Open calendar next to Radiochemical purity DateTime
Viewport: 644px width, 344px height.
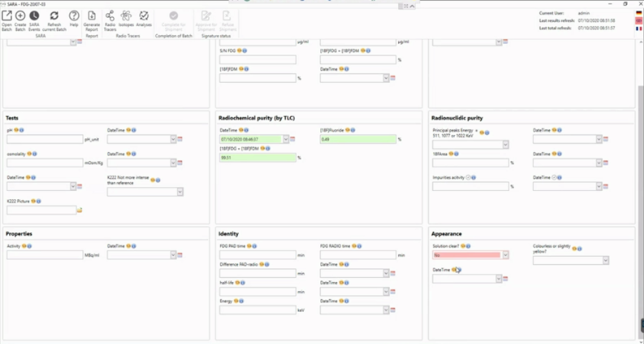tap(292, 139)
